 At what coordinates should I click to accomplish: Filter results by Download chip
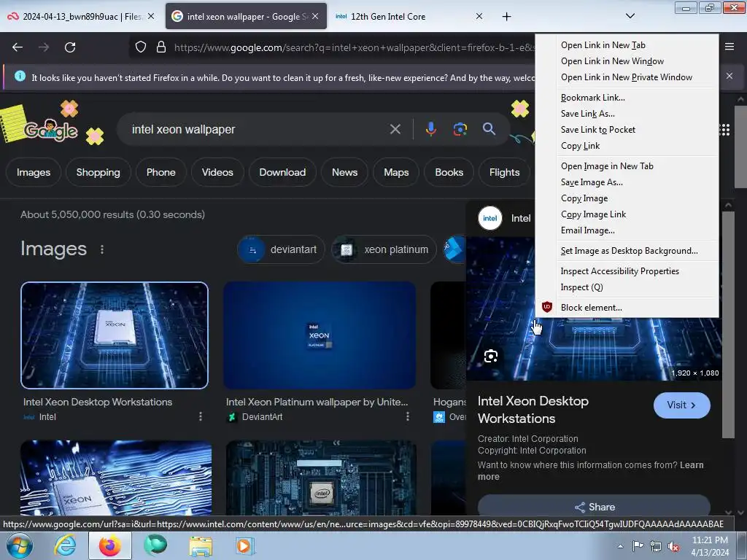pyautogui.click(x=282, y=172)
